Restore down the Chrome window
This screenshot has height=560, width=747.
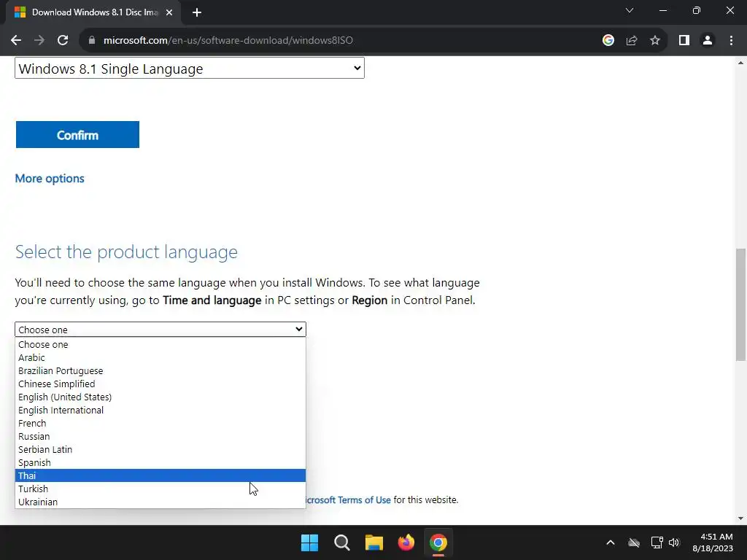(x=697, y=10)
